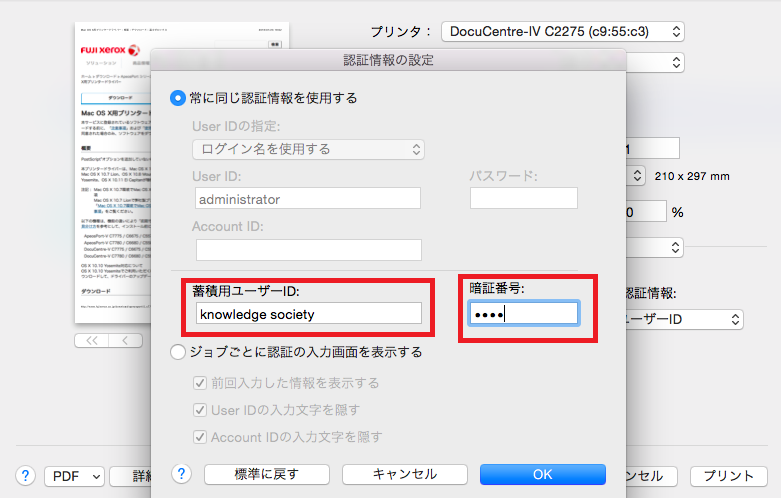781x498 pixels.
Task: Click the 蓄積用ユーザーID field with knowledge society
Action: pyautogui.click(x=308, y=314)
